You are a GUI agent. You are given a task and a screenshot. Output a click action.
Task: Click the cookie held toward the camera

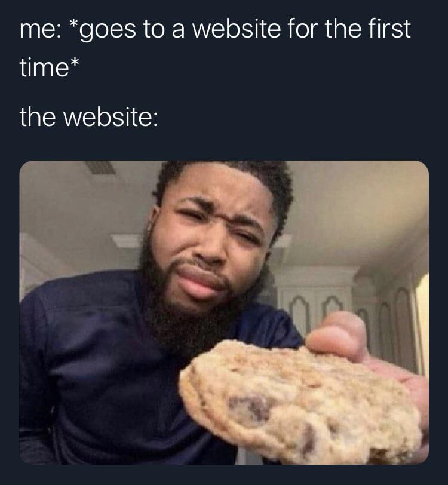click(x=302, y=402)
